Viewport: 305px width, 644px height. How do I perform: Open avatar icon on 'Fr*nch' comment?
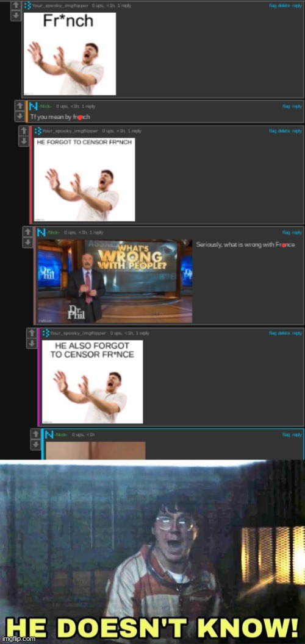[27, 5]
